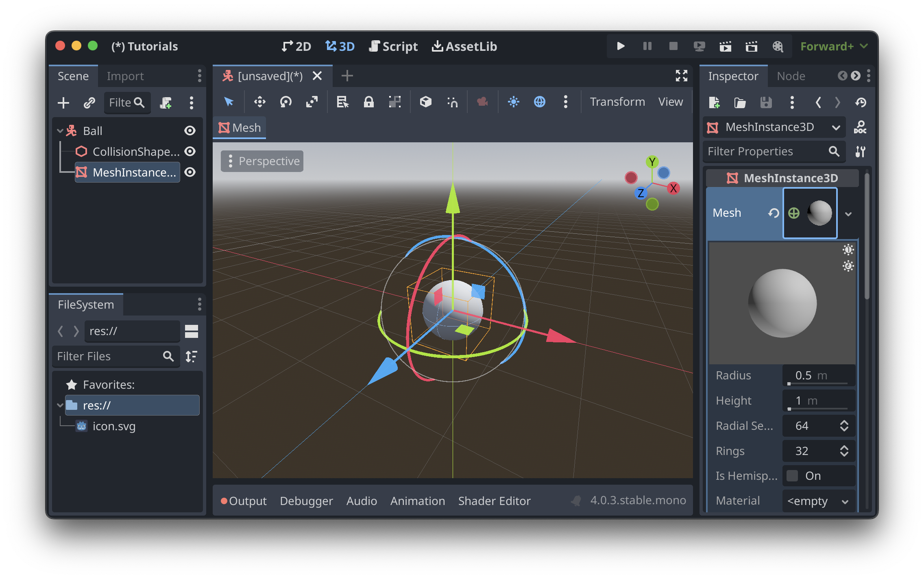Sort files in the FileSystem dock
Screen dimensions: 924x579
coord(191,357)
